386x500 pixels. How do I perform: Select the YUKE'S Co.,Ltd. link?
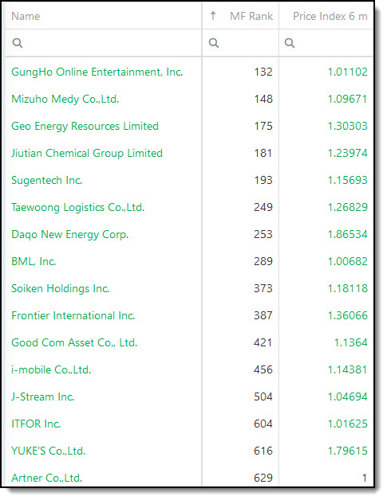tap(48, 451)
